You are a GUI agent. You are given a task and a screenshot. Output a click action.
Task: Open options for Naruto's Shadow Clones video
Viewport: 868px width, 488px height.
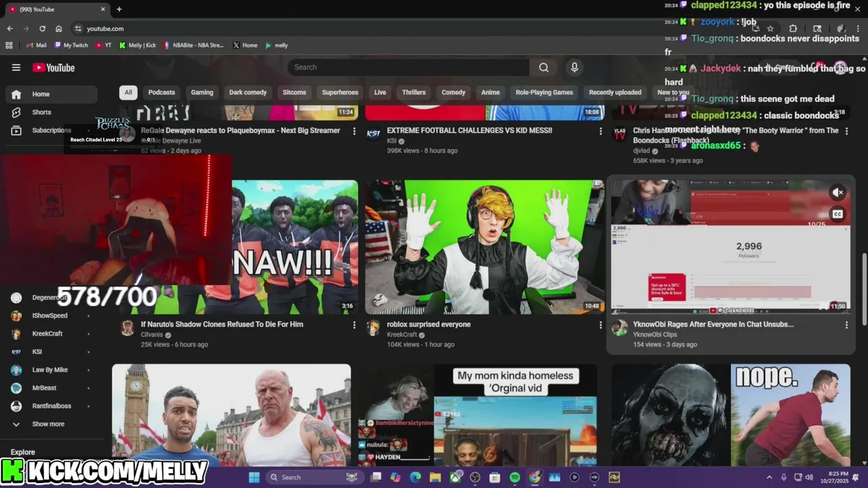coord(354,325)
